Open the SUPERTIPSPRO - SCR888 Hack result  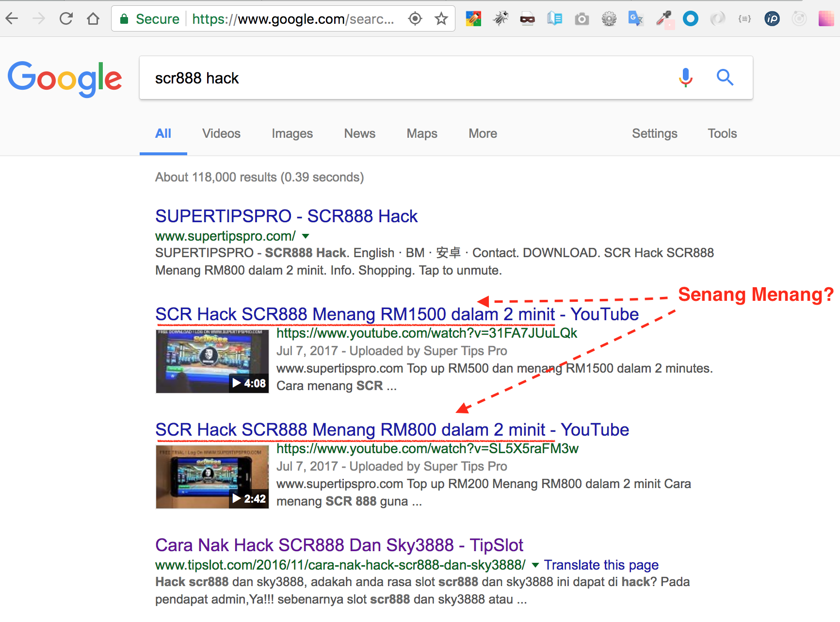pos(286,216)
